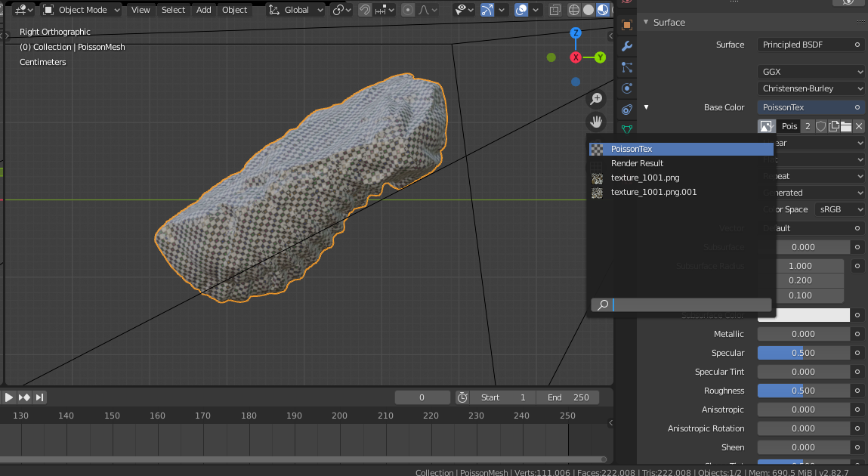Open the Physics Properties icon
Viewport: 868px width, 476px height.
coord(626,88)
